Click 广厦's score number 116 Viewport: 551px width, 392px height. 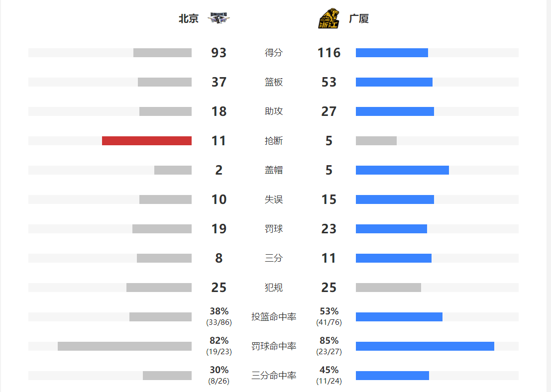coord(329,53)
